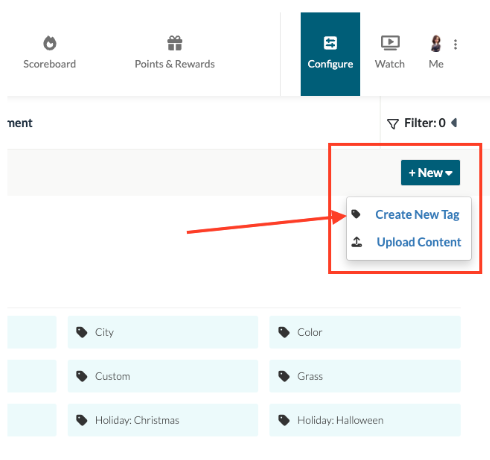Open the Watch tab label
Viewport: 490px width, 460px height.
(x=390, y=64)
